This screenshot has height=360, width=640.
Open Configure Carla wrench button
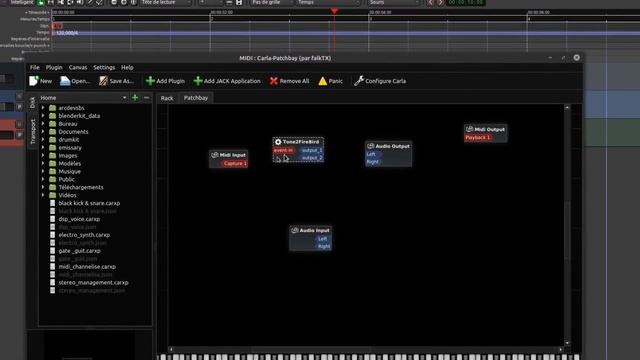point(380,81)
